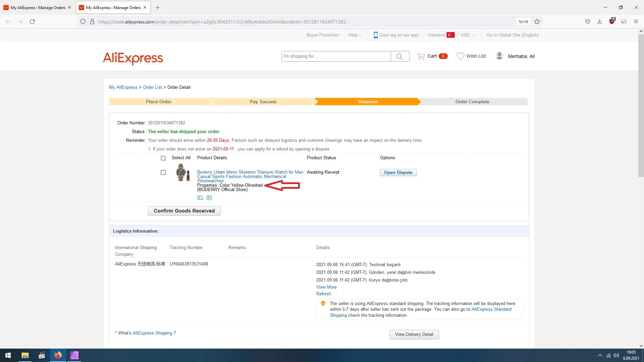Click the Open Dispute button
Viewport: 644px width, 362px height.
point(398,173)
